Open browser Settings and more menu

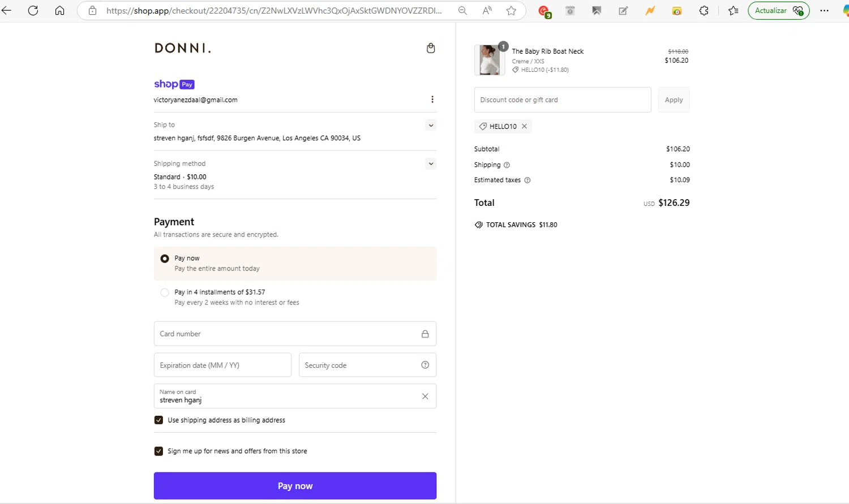(x=824, y=11)
